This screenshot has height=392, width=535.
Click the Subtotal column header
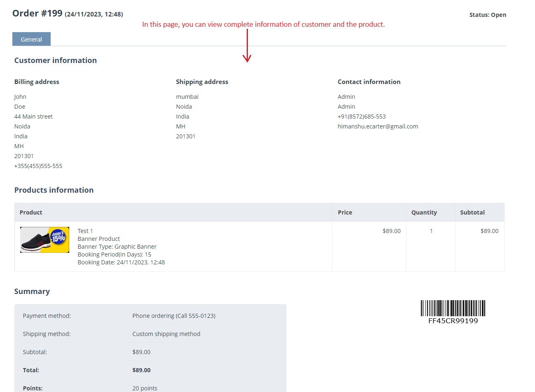[x=472, y=212]
